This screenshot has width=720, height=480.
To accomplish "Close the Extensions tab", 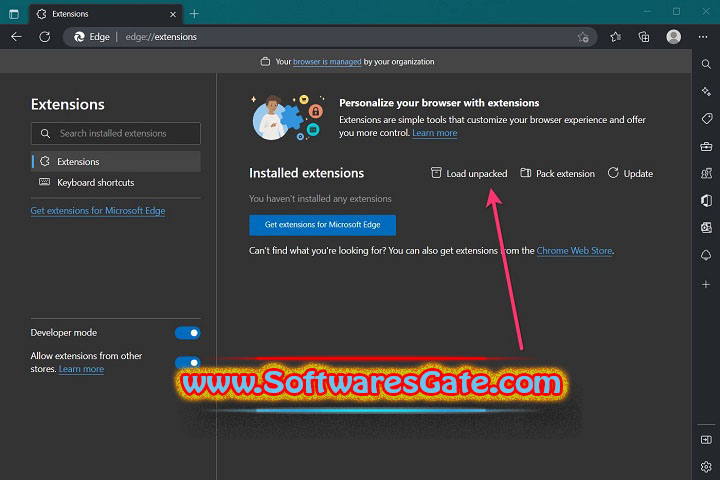I will point(173,14).
